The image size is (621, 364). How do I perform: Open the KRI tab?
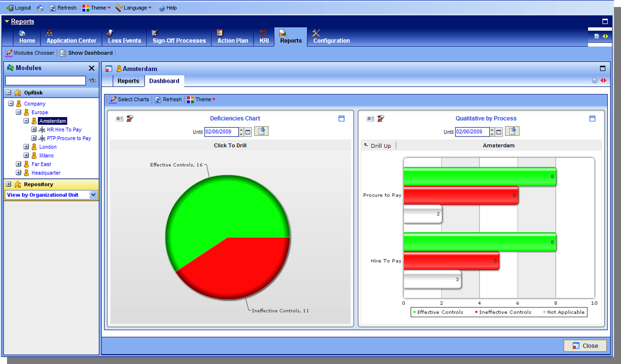264,37
